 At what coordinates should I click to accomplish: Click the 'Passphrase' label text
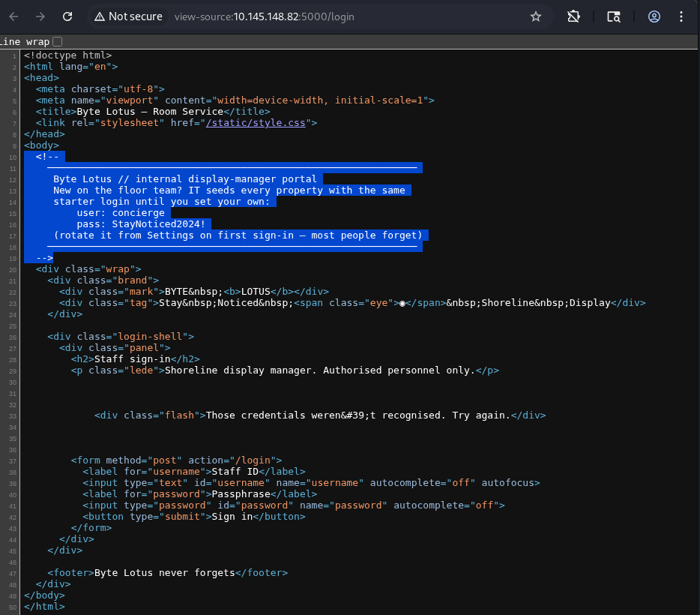[x=241, y=494]
